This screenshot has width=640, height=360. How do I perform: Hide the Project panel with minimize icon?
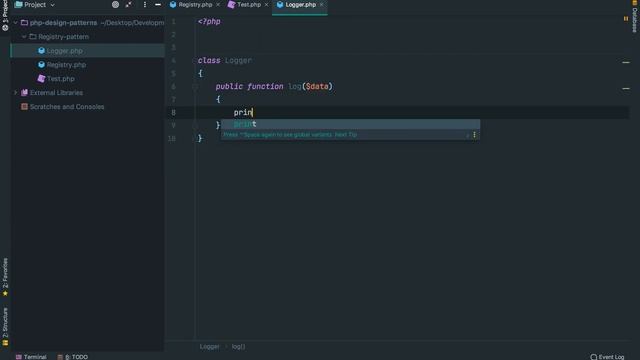[x=158, y=5]
